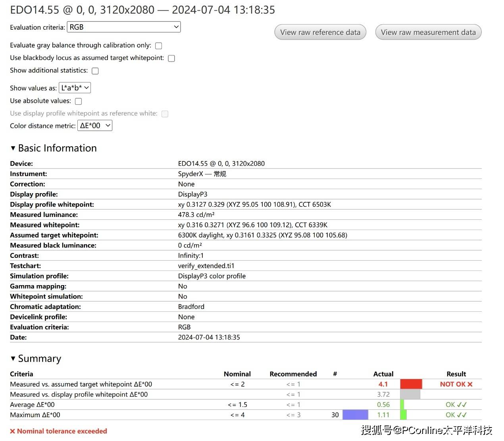
Task: Click the green bar beside Average 0.56
Action: tap(402, 405)
